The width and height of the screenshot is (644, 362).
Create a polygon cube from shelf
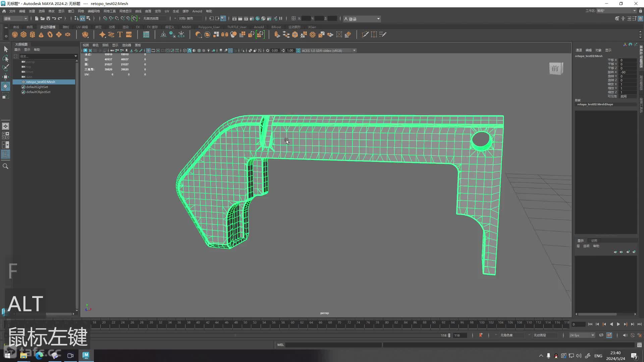pyautogui.click(x=23, y=35)
